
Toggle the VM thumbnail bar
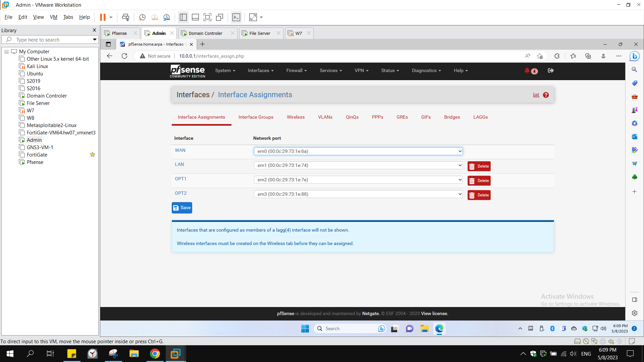pyautogui.click(x=195, y=17)
